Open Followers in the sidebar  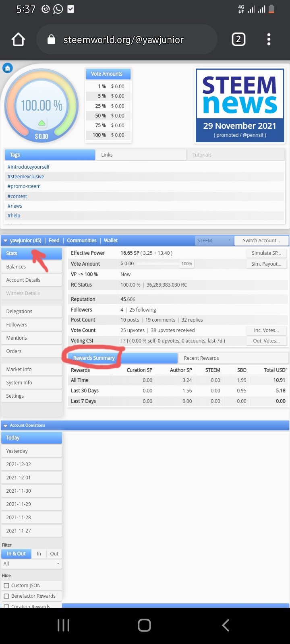click(x=31, y=324)
